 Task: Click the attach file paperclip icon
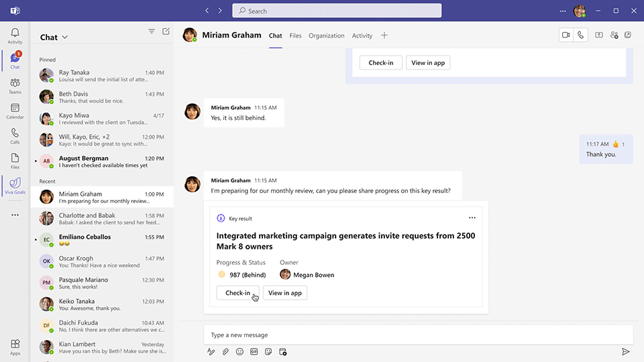[225, 351]
